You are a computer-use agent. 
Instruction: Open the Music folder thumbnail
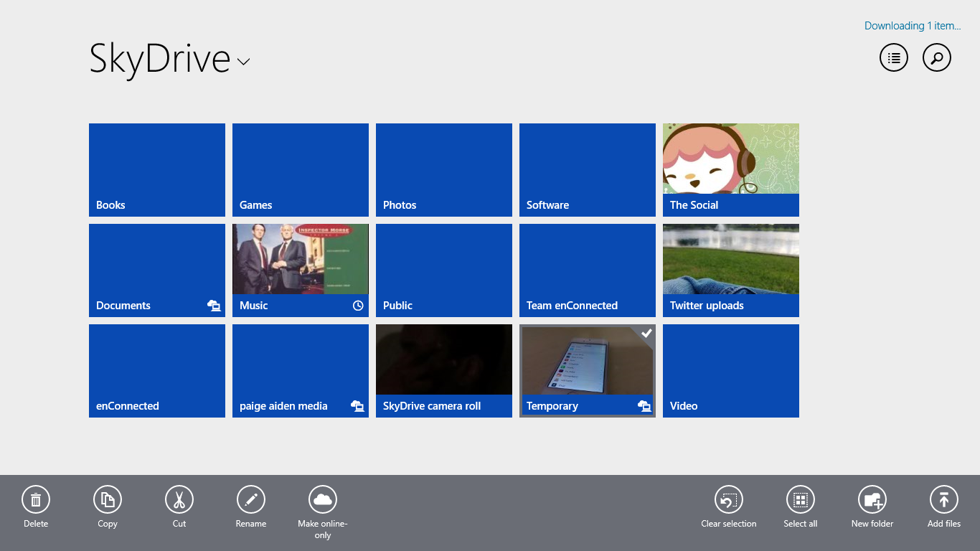(301, 270)
